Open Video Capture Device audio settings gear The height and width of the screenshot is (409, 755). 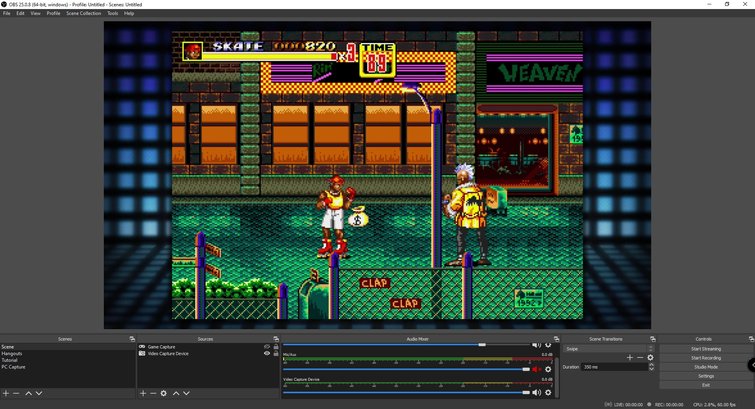pyautogui.click(x=548, y=393)
